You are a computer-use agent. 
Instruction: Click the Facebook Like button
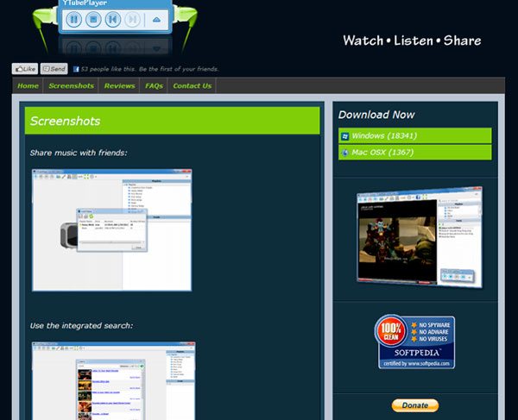pyautogui.click(x=24, y=69)
